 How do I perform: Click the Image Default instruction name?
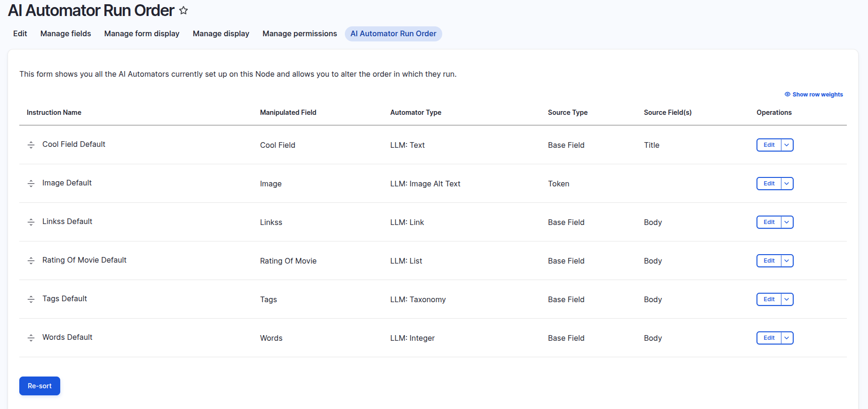67,183
